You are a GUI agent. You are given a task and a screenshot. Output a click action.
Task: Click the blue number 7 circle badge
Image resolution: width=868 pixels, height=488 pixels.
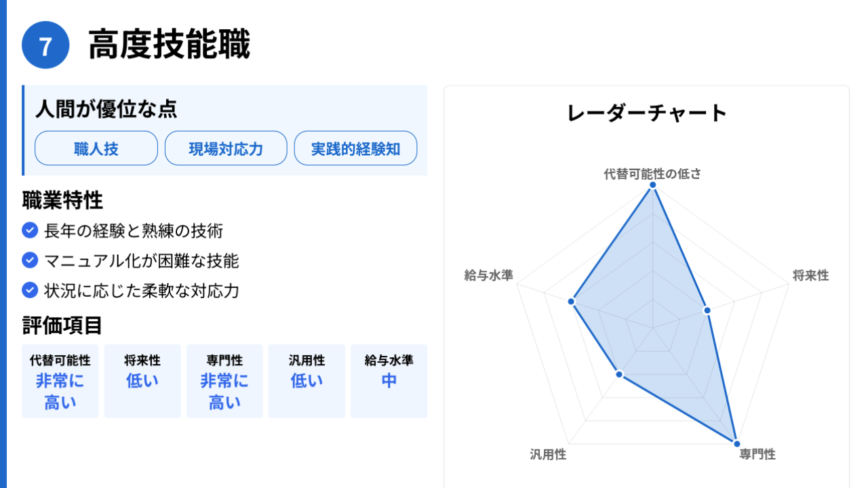[x=45, y=45]
